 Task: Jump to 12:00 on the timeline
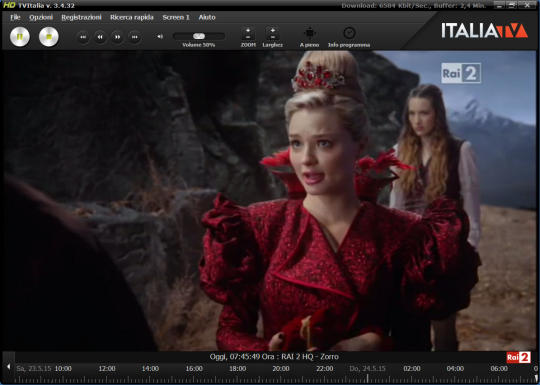pyautogui.click(x=107, y=368)
